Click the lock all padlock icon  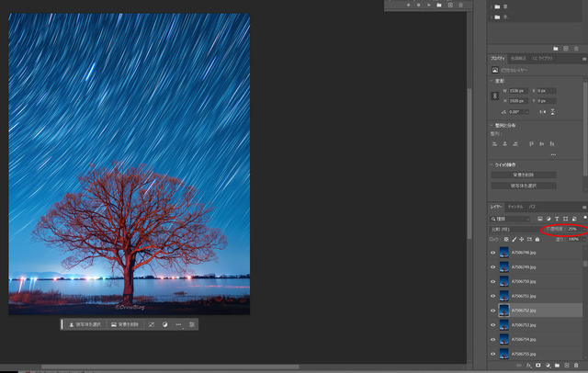click(537, 239)
